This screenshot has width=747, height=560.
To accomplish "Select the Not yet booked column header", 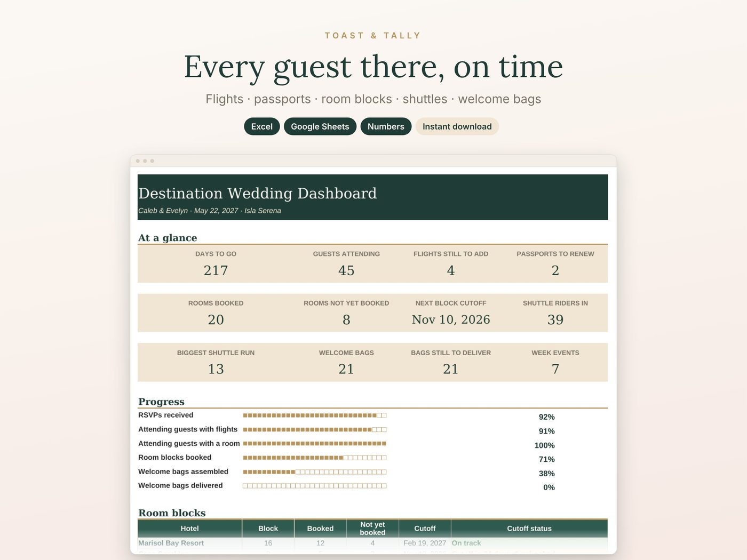I will (x=372, y=529).
